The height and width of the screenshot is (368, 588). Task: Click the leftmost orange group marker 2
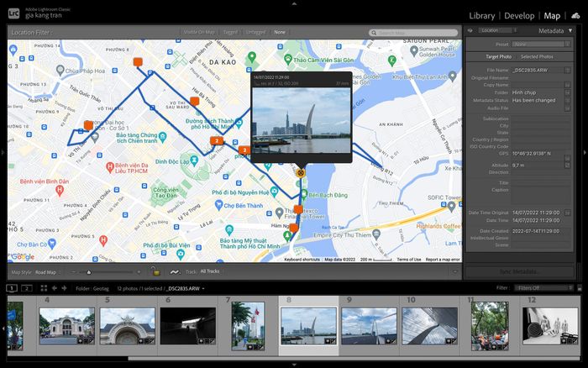[x=217, y=141]
